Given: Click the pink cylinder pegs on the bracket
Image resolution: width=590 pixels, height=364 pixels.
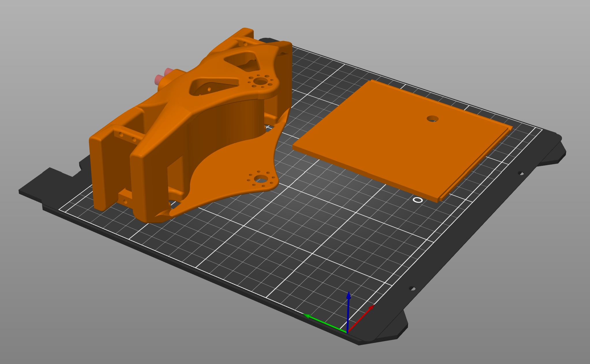Looking at the screenshot, I should coord(163,76).
